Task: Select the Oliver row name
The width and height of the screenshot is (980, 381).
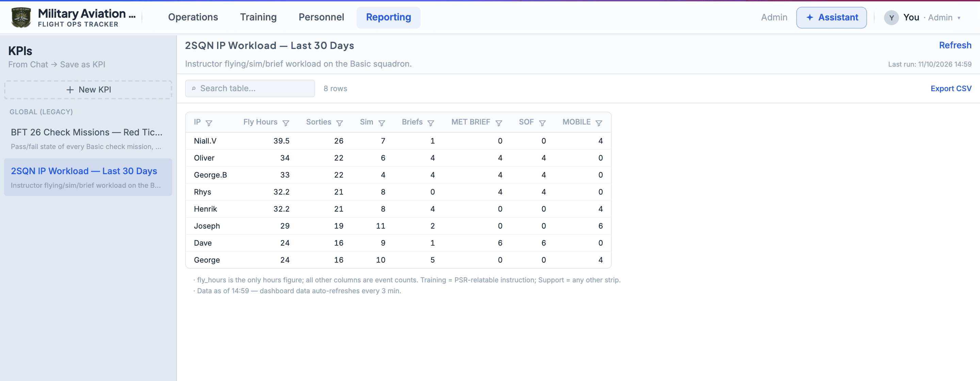Action: (204, 158)
